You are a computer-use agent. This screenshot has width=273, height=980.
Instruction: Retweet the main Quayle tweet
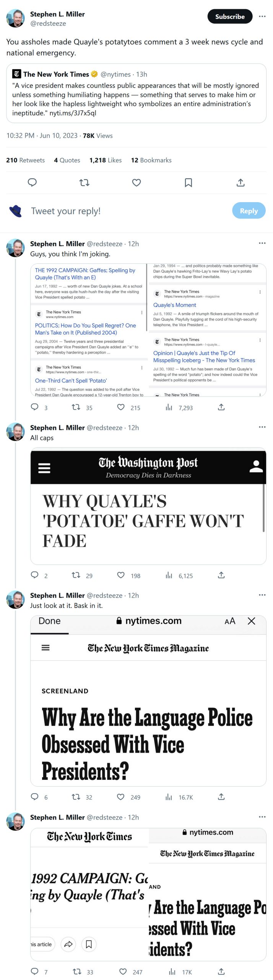(84, 183)
